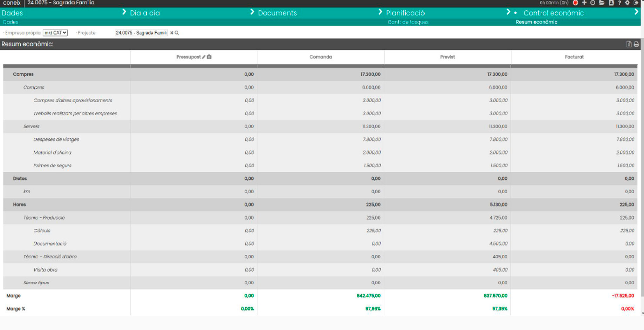644x330 pixels.
Task: Select the Dades submenu item
Action: [11, 22]
